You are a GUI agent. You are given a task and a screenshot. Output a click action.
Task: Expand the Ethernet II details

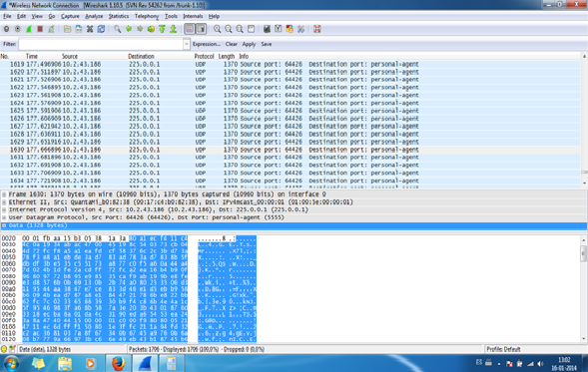pos(4,202)
